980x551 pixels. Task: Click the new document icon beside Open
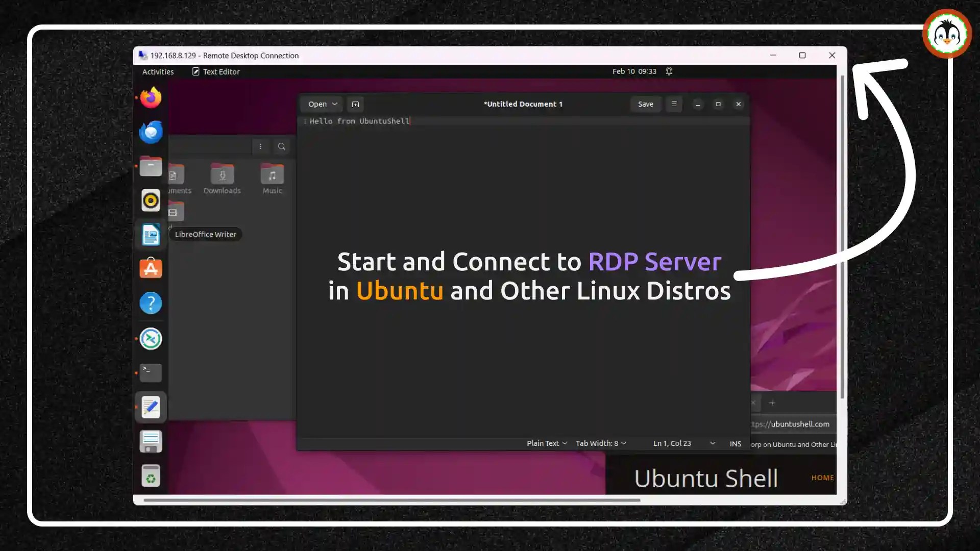(356, 104)
